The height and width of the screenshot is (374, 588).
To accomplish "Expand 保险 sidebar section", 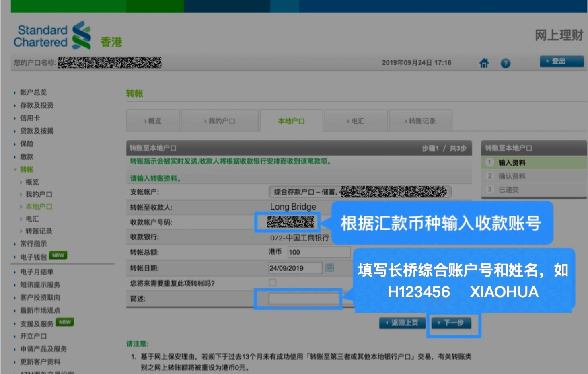I will tap(27, 144).
